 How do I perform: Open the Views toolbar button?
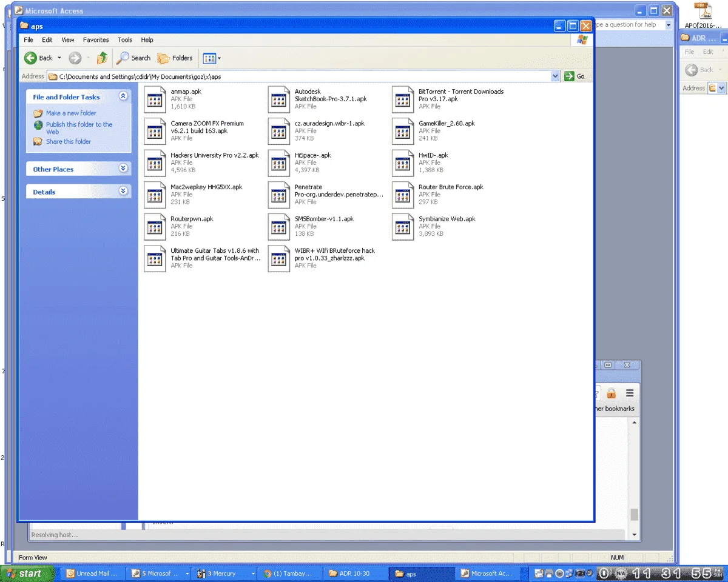point(212,58)
